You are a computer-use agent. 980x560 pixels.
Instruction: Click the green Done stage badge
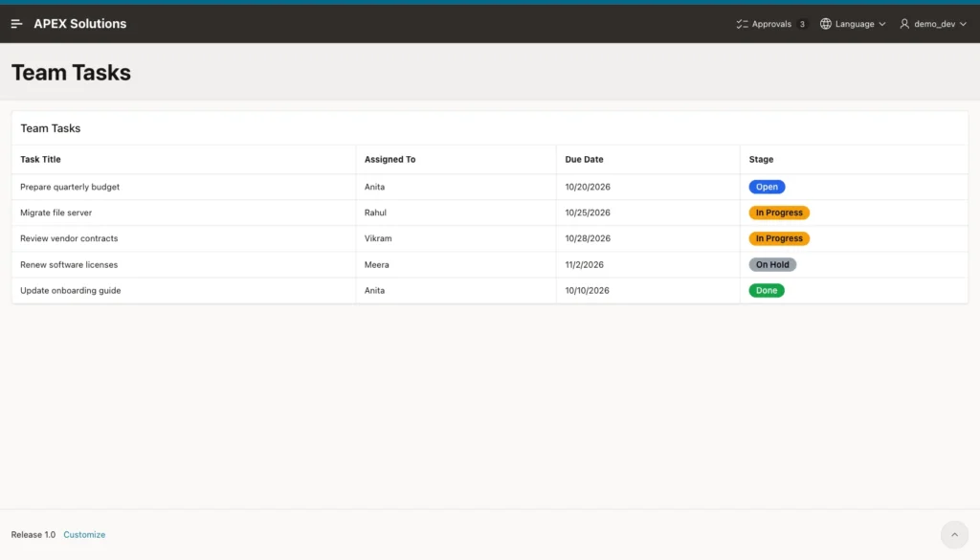[x=767, y=290]
